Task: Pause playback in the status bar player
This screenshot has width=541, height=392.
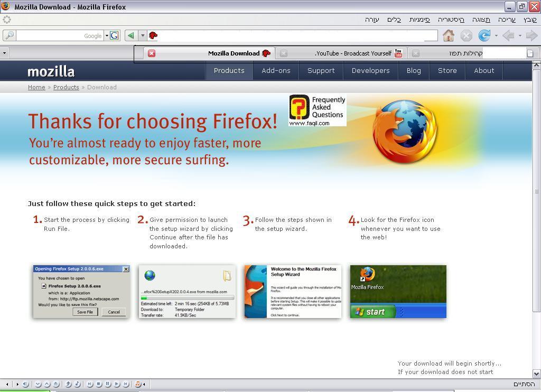Action: point(108,384)
